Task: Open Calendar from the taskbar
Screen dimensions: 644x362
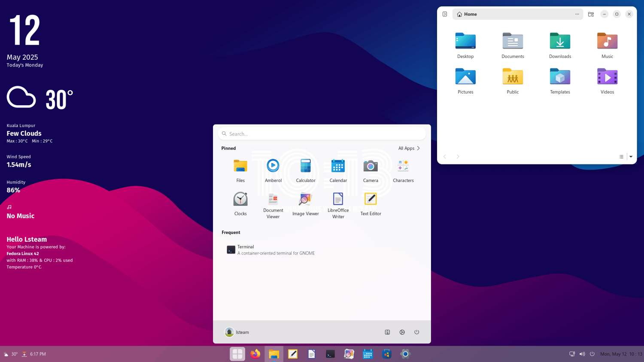Action: tap(368, 354)
